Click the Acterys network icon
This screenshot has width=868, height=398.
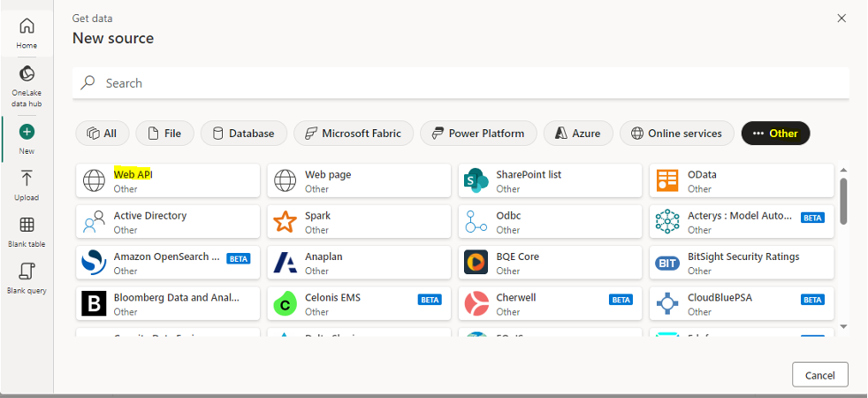(x=667, y=221)
